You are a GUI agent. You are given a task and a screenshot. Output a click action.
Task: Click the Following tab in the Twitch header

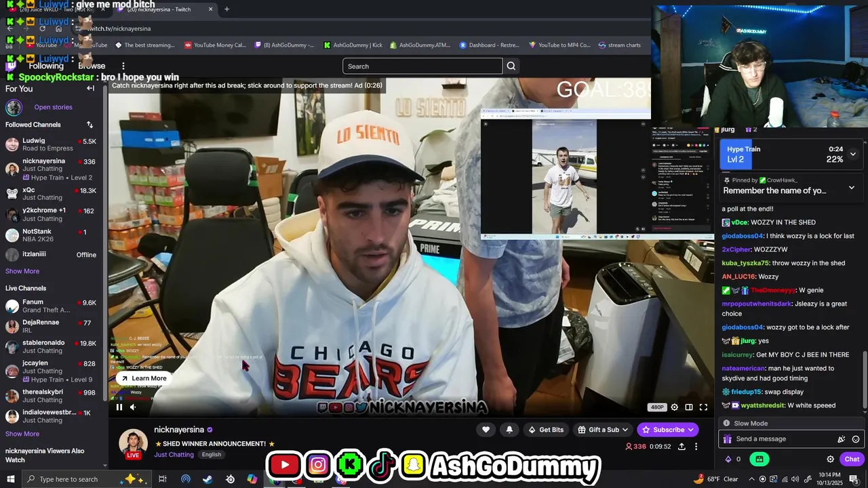coord(46,66)
